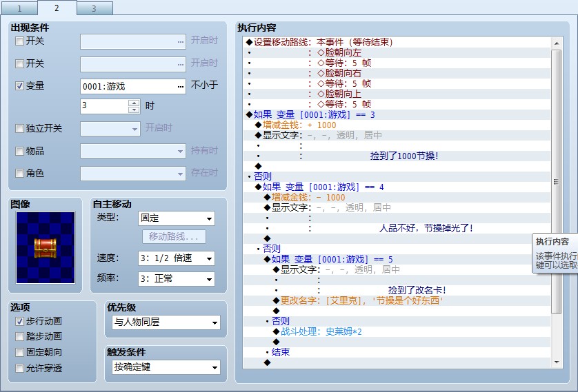The width and height of the screenshot is (578, 392).
Task: Open the 物品 dropdown
Action: coord(180,151)
